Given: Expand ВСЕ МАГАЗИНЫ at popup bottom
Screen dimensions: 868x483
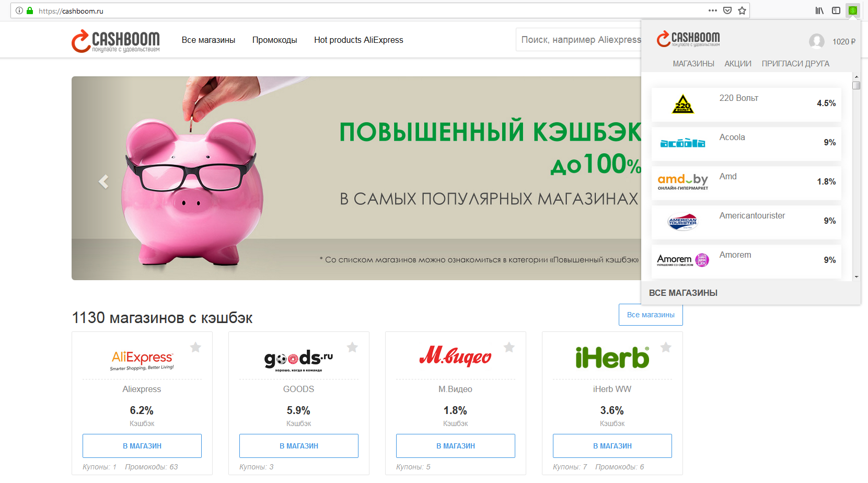Looking at the screenshot, I should click(683, 293).
